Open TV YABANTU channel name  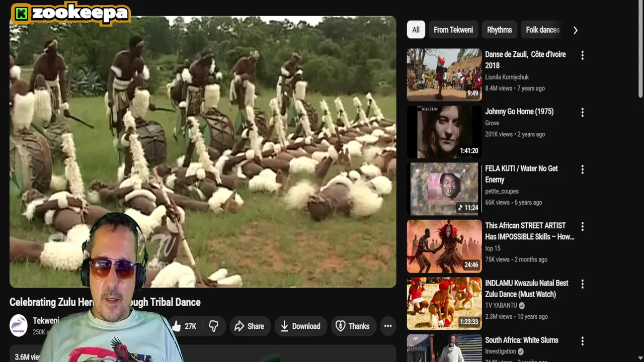click(501, 306)
